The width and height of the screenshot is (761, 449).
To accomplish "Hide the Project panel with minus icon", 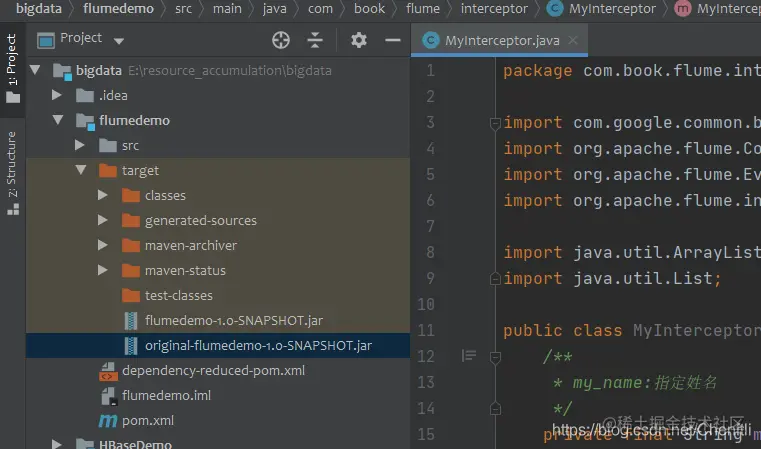I will [x=393, y=40].
